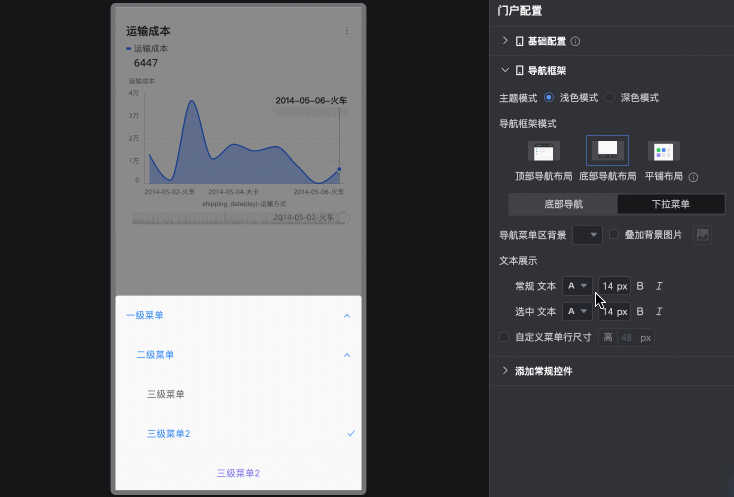Collapse the 二级菜单 chevron in preview
The width and height of the screenshot is (734, 497).
point(347,355)
